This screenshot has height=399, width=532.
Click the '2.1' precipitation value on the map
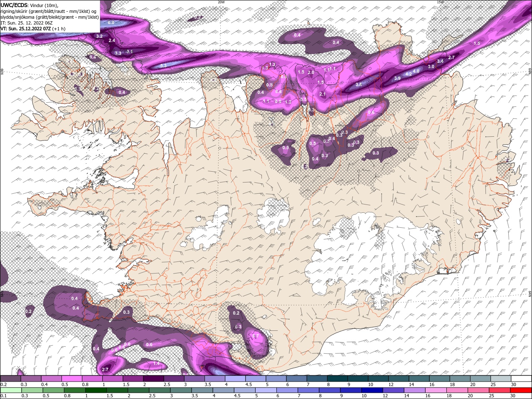(x=323, y=94)
